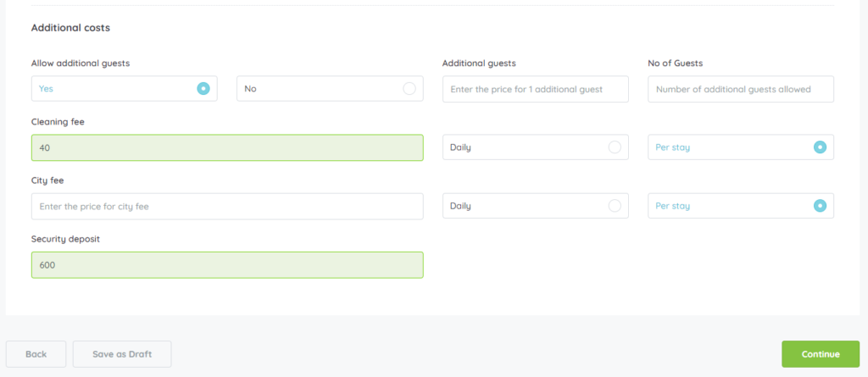The width and height of the screenshot is (868, 377).
Task: Click the security deposit field showing 600
Action: (x=227, y=265)
